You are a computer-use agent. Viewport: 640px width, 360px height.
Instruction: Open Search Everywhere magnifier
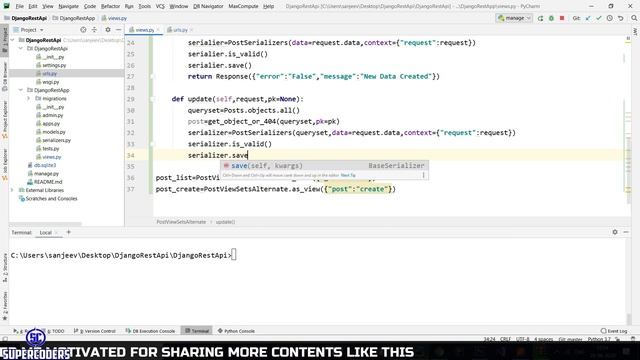(x=634, y=18)
